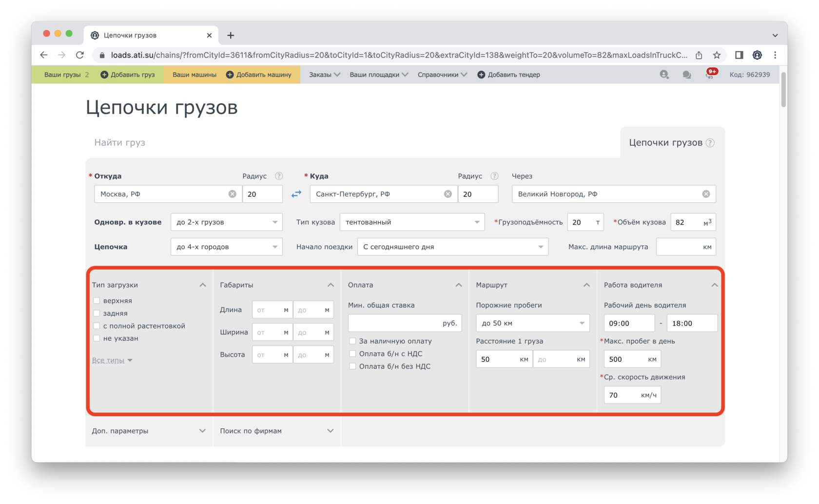
Task: Check the верхняя loading type
Action: [x=97, y=301]
